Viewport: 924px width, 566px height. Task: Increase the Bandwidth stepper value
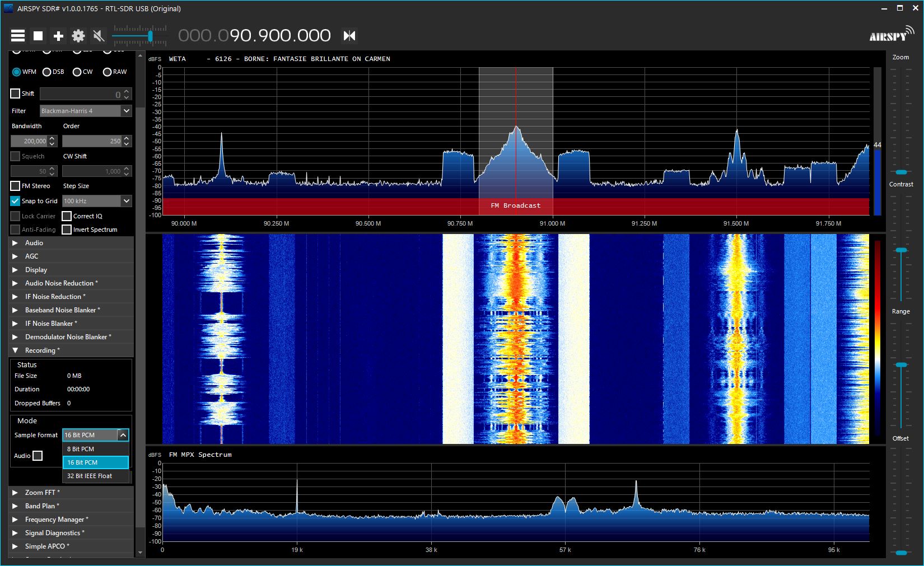click(x=53, y=138)
